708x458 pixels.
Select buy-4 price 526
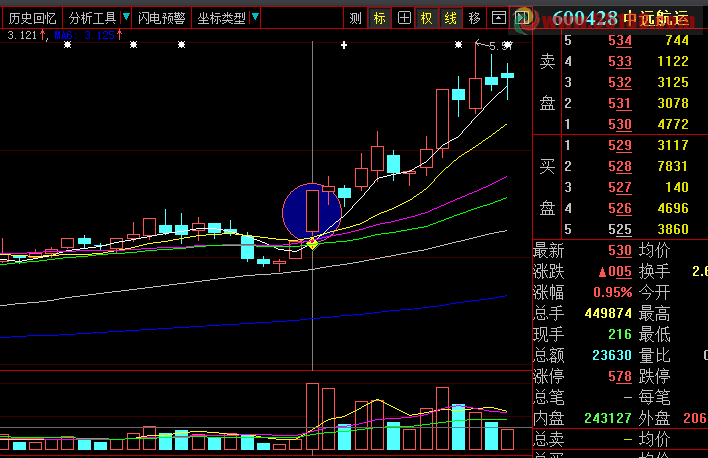[x=620, y=209]
